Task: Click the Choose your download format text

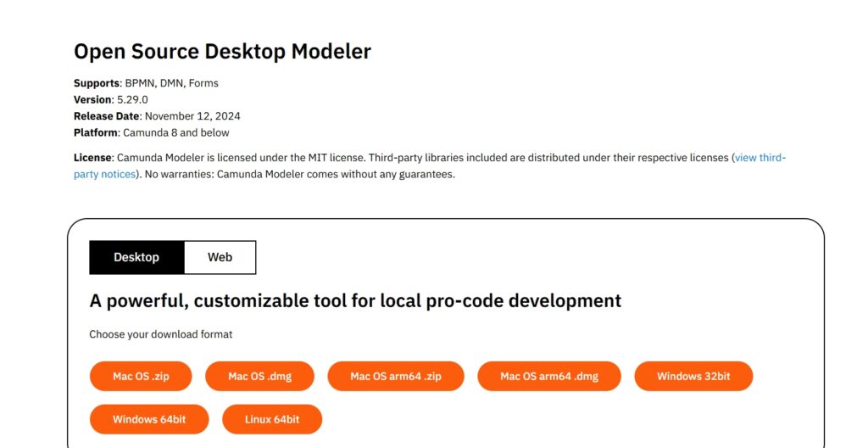Action: (161, 334)
